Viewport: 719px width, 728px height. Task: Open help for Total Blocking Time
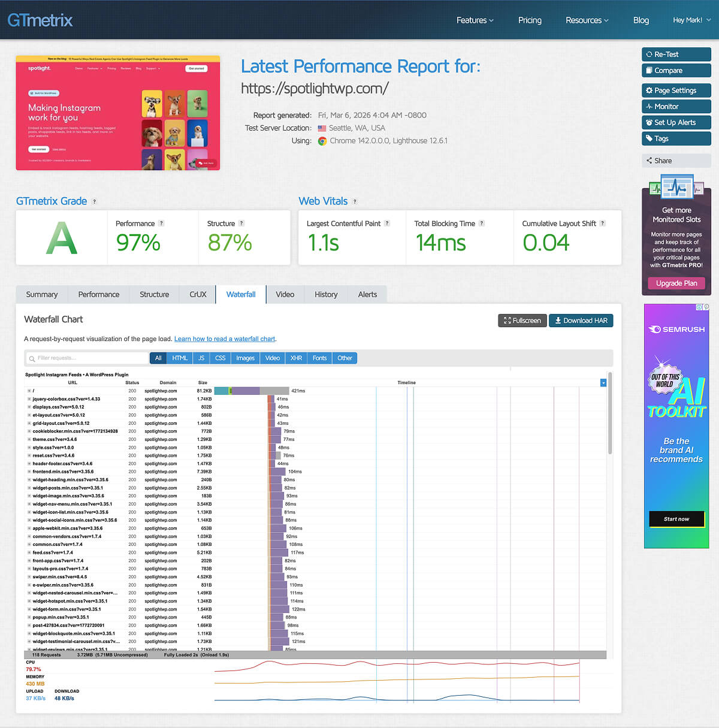pos(482,223)
